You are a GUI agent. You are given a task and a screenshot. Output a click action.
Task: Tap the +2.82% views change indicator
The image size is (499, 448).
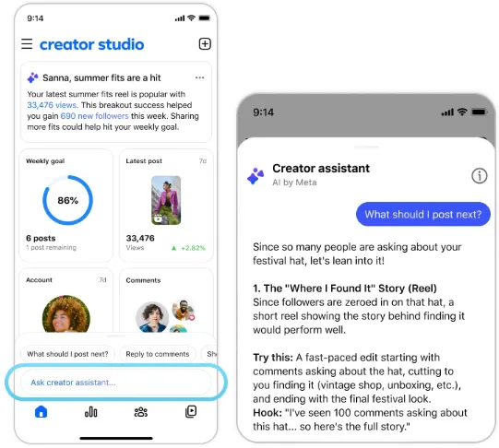(188, 248)
